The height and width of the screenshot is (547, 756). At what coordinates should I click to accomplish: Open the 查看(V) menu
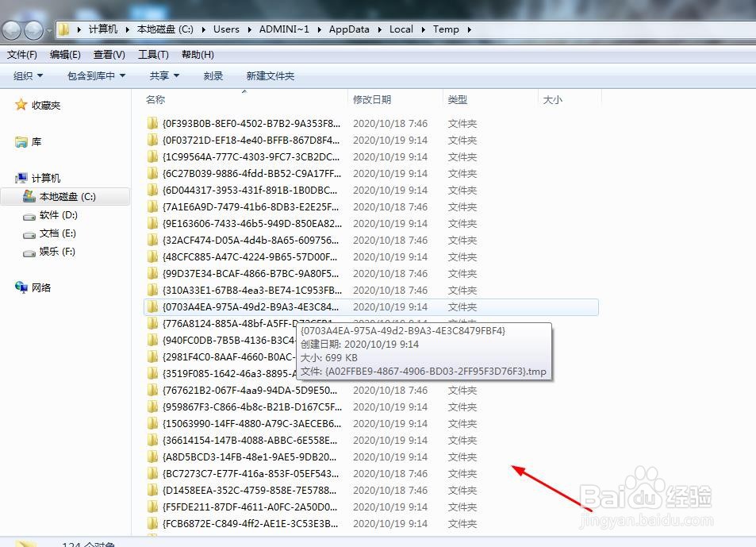109,55
